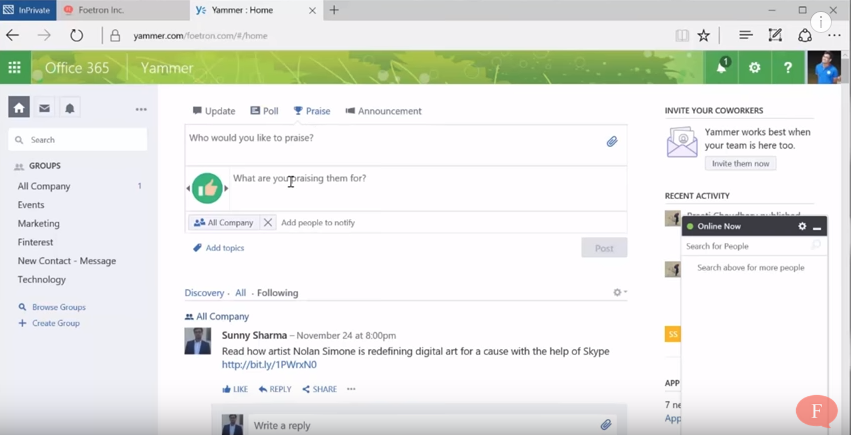Screen dimensions: 851x435
Task: Click the Post button
Action: pos(604,248)
